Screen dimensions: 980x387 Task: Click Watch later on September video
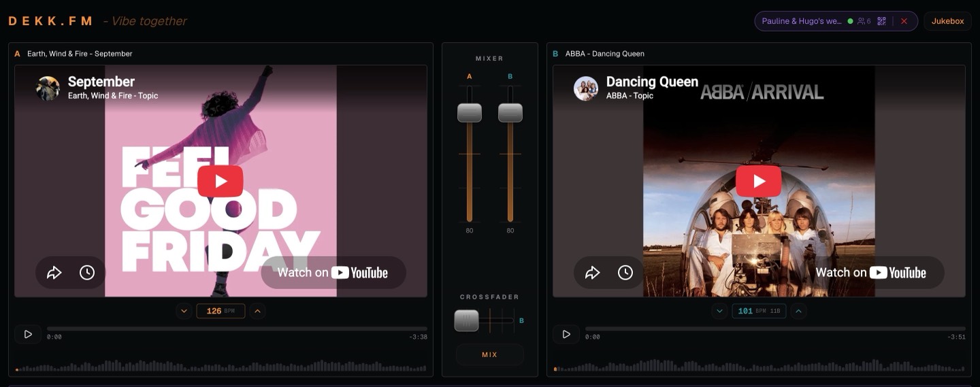click(x=87, y=273)
